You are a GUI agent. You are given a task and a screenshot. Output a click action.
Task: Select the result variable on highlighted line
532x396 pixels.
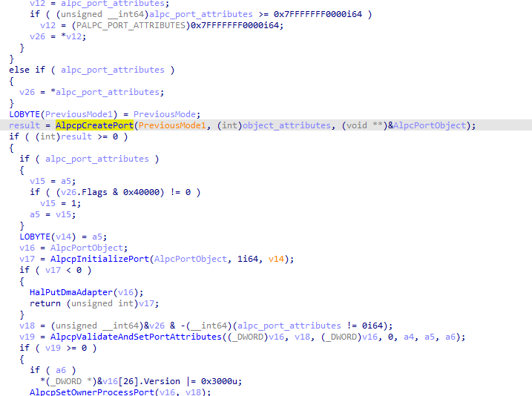click(24, 125)
